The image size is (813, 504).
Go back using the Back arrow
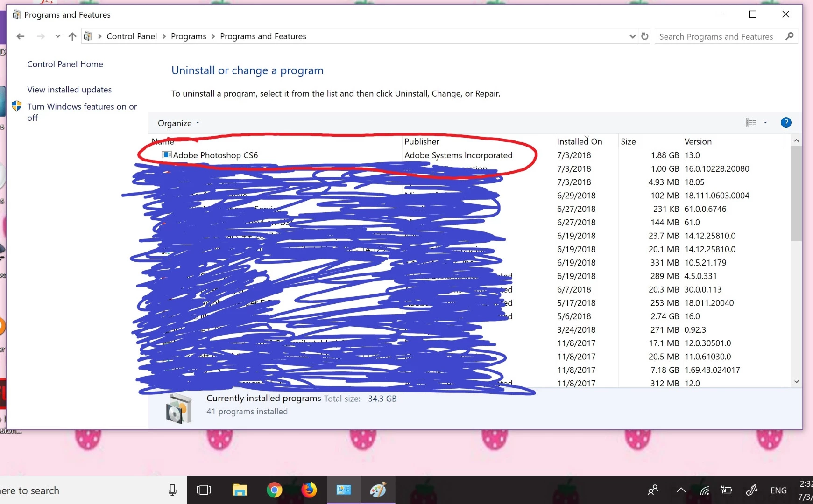[20, 36]
